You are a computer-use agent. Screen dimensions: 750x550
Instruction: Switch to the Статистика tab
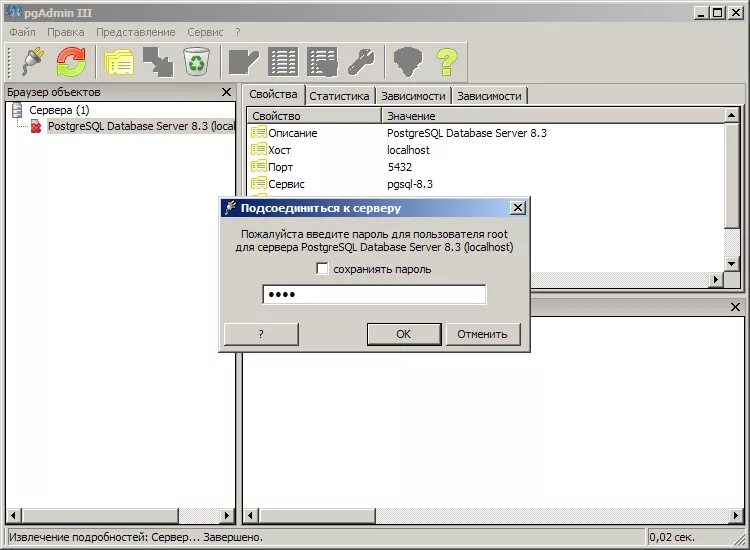339,96
